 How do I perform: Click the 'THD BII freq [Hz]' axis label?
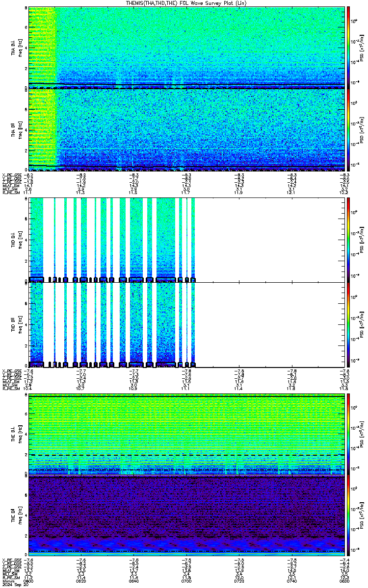pyautogui.click(x=16, y=324)
